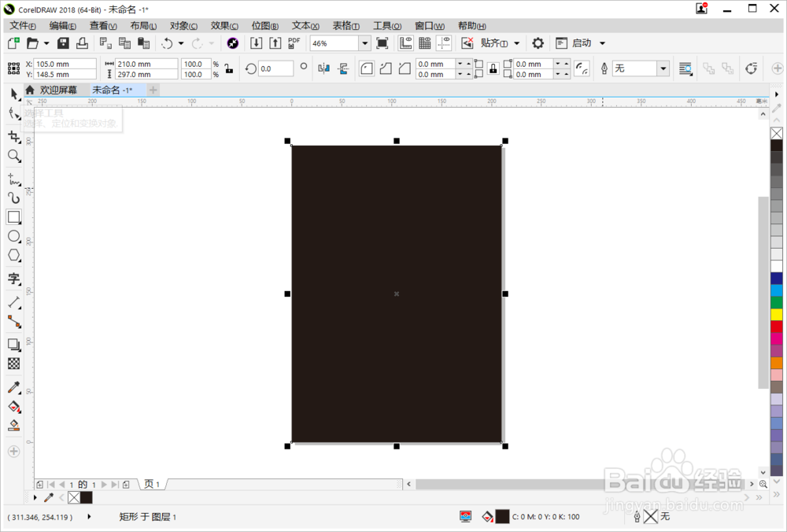Click the rotation angle input field
787x532 pixels.
point(275,68)
